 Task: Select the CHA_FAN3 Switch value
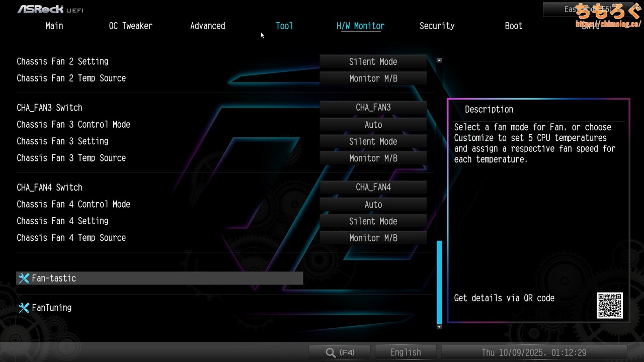(373, 108)
